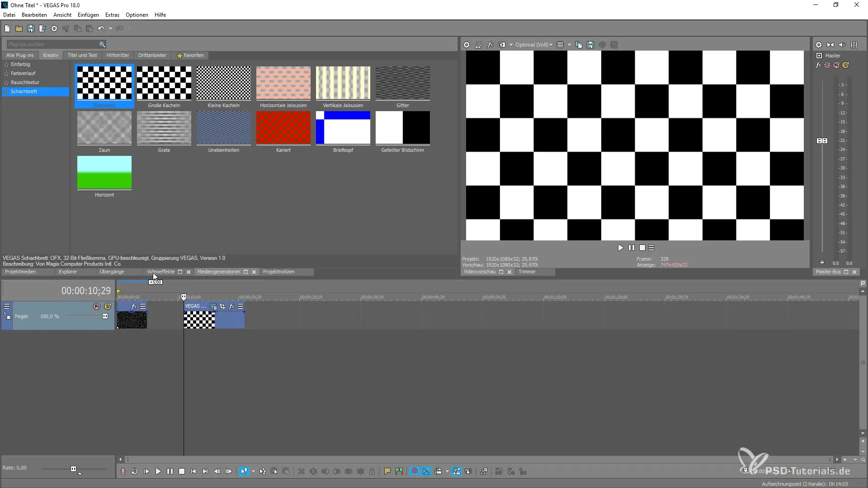Open the Favoriten tab

point(190,55)
